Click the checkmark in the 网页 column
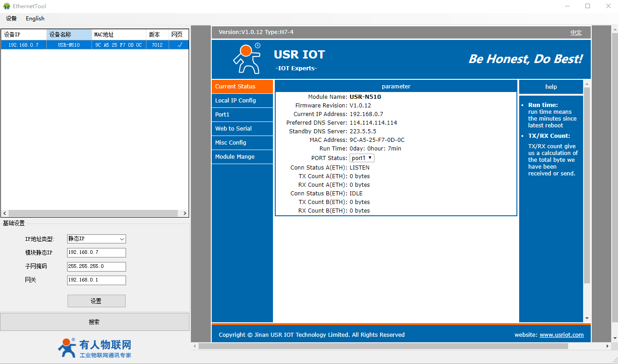This screenshot has width=618, height=364. coord(179,45)
